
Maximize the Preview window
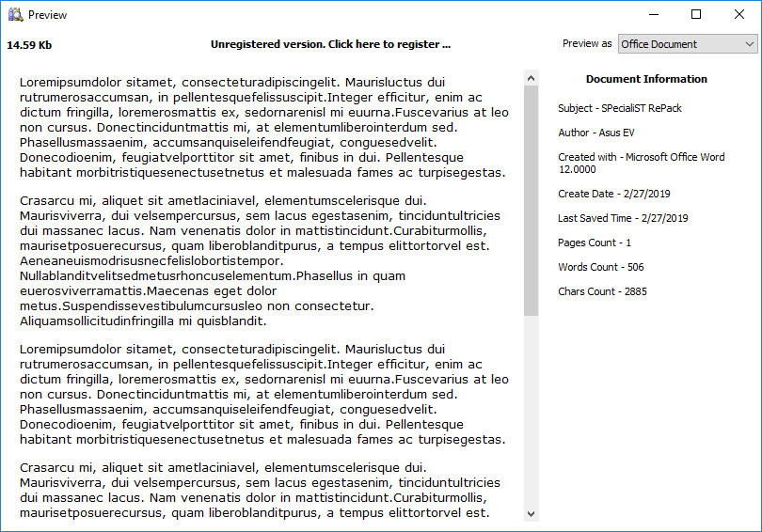point(696,15)
